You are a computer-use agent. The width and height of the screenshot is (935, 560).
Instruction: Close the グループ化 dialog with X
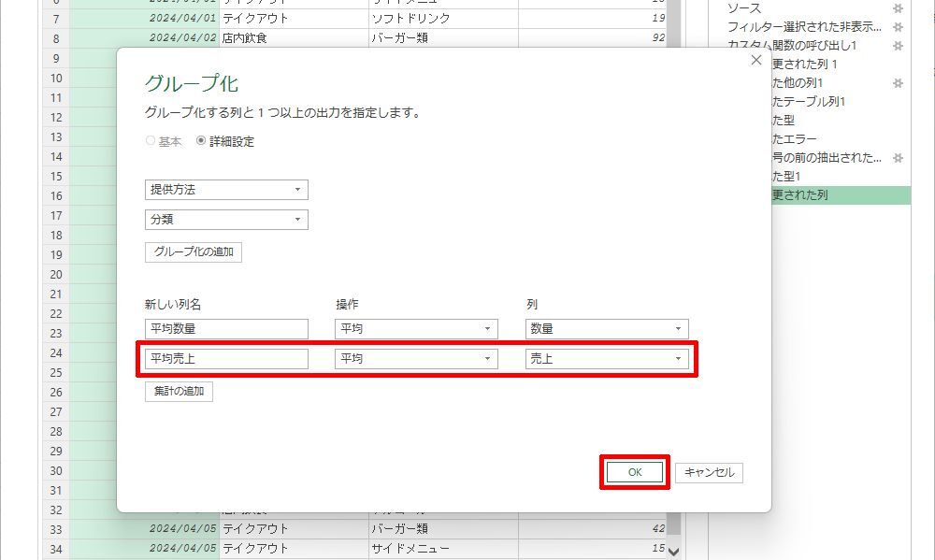click(756, 61)
